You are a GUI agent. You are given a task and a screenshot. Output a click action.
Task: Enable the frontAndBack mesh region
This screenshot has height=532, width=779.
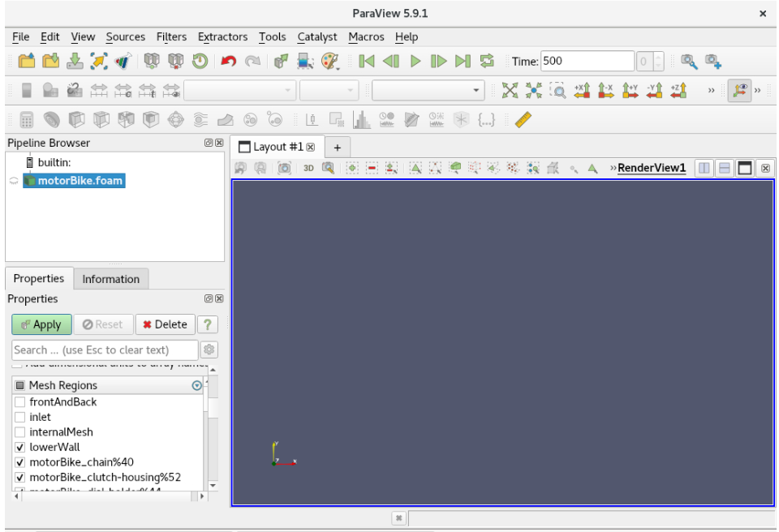coord(19,401)
